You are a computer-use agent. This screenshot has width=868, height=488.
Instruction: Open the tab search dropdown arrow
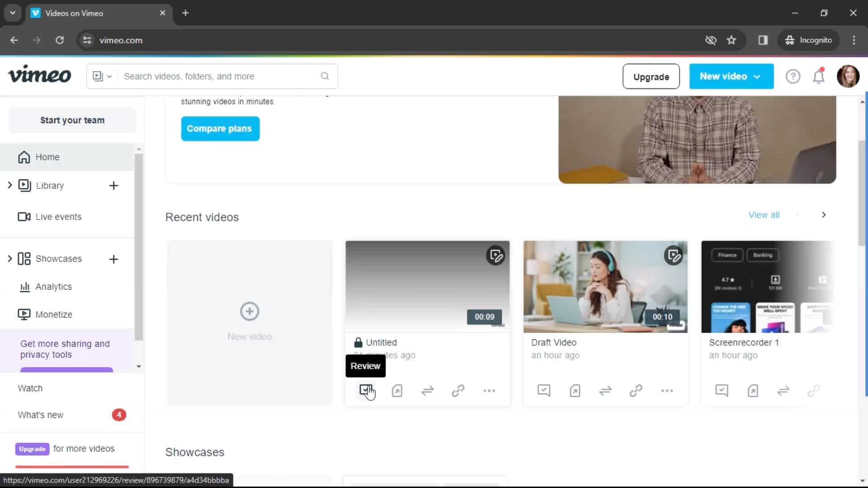[x=13, y=13]
